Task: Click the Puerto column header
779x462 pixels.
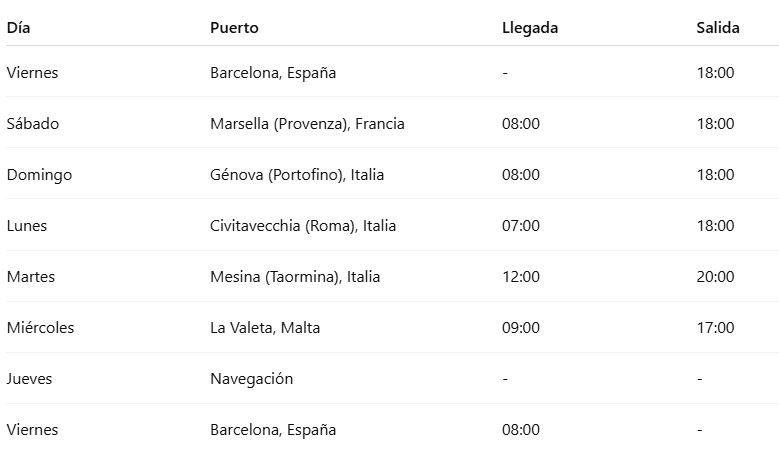Action: [234, 28]
